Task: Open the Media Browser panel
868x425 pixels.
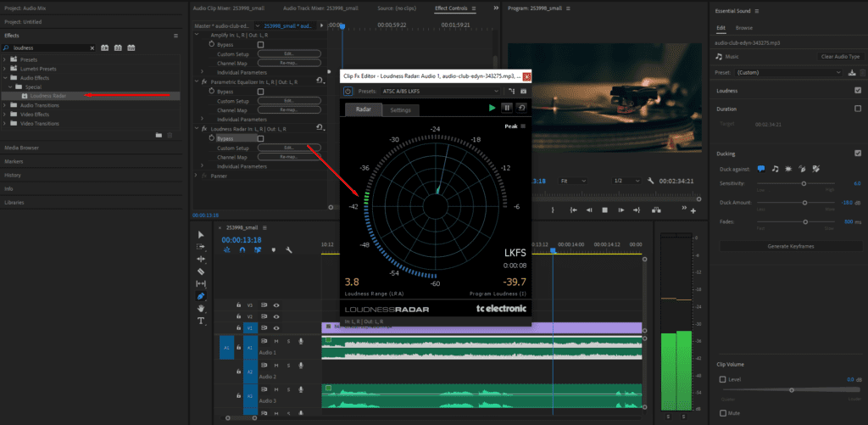Action: point(21,148)
